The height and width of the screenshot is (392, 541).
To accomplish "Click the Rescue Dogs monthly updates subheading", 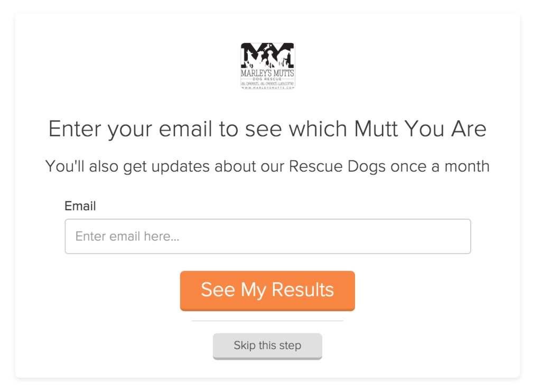I will 267,166.
